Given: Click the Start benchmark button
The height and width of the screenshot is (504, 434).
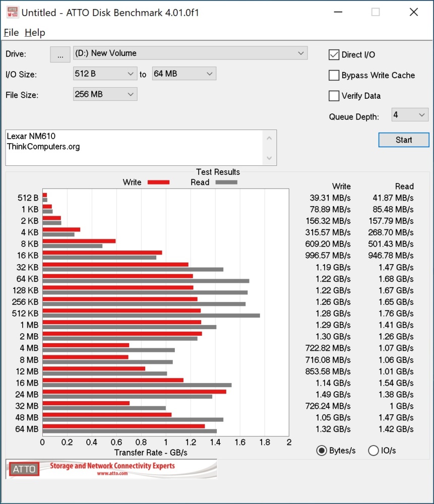Looking at the screenshot, I should [x=404, y=140].
